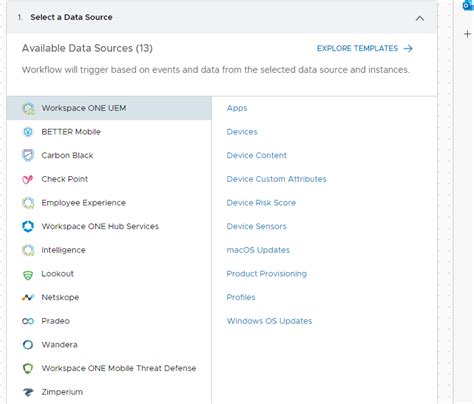Select Workspace ONE Hub Services source

click(109, 227)
